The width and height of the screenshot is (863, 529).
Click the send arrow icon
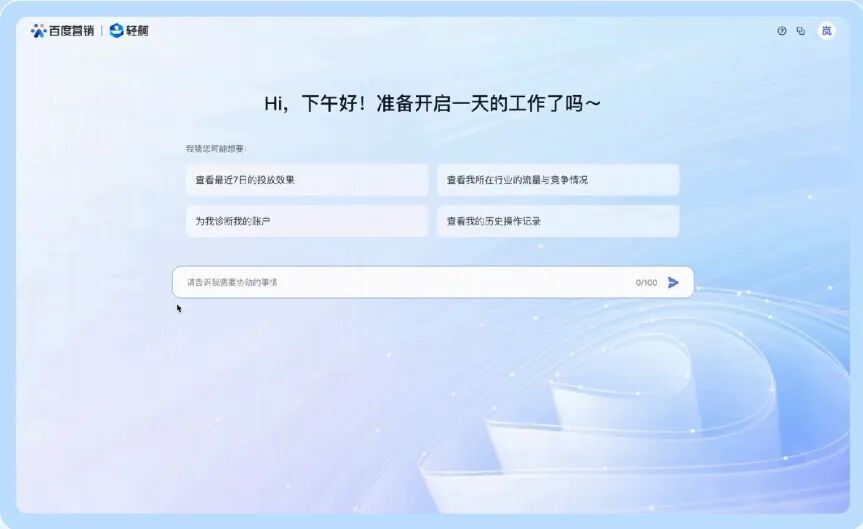click(673, 282)
